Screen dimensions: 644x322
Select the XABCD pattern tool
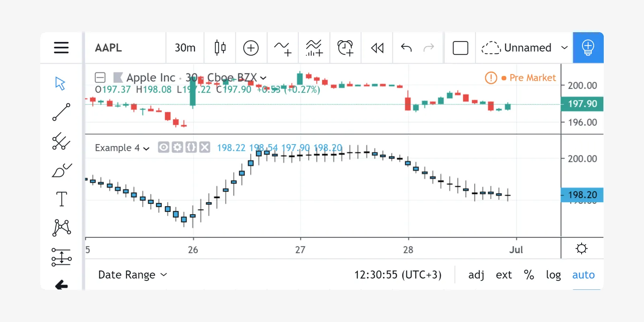click(61, 228)
